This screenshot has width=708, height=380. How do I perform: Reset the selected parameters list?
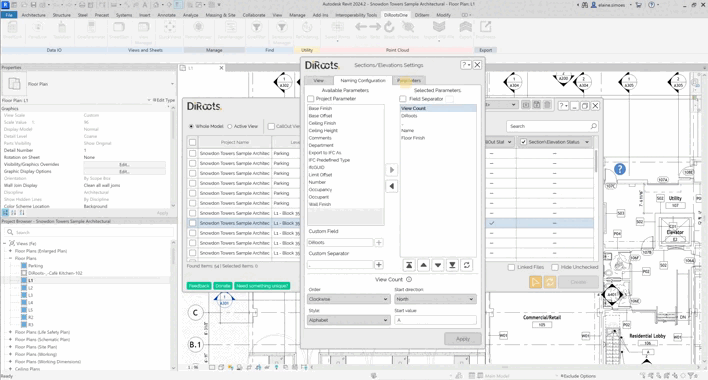pos(466,265)
